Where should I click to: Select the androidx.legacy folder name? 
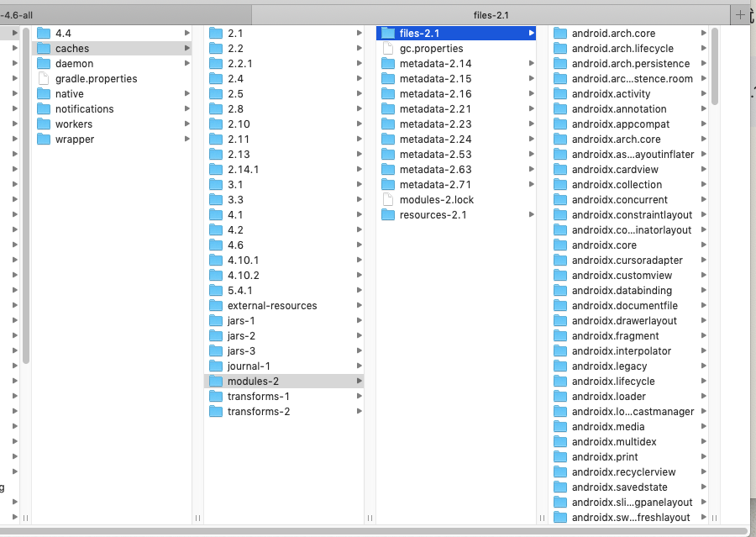(x=609, y=366)
